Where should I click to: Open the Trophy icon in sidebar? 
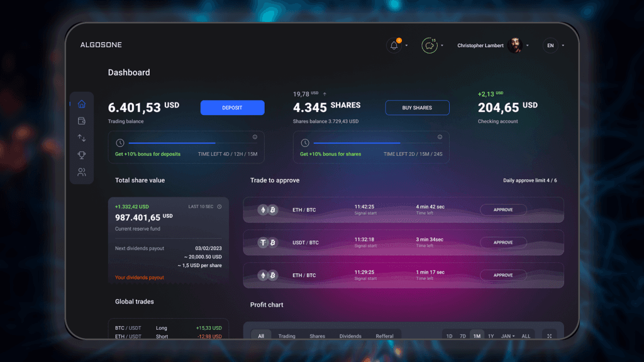click(x=82, y=155)
